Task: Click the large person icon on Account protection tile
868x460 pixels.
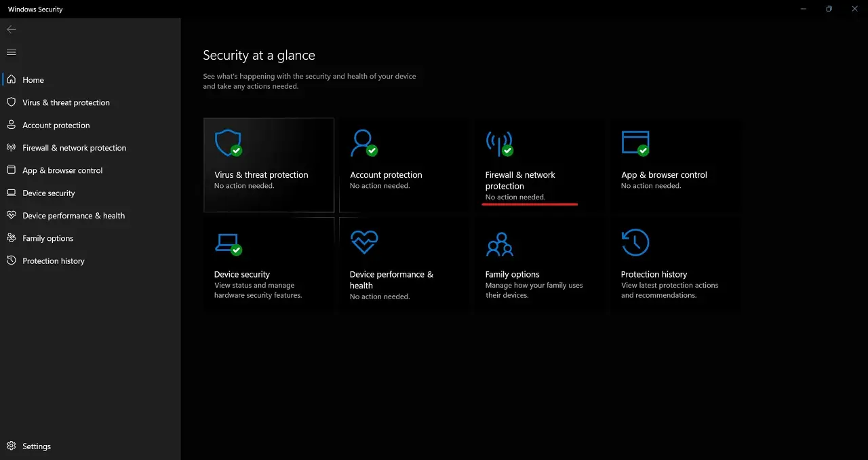Action: pos(363,143)
